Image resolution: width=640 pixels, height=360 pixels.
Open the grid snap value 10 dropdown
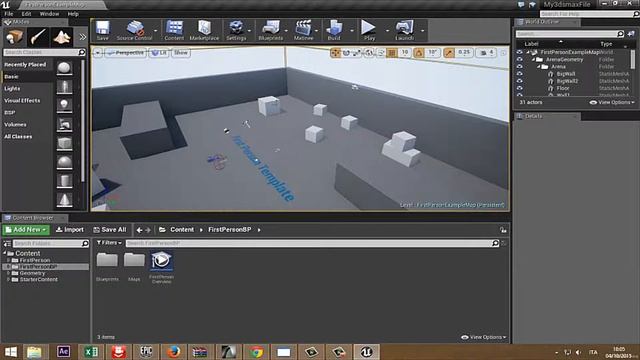pos(404,53)
